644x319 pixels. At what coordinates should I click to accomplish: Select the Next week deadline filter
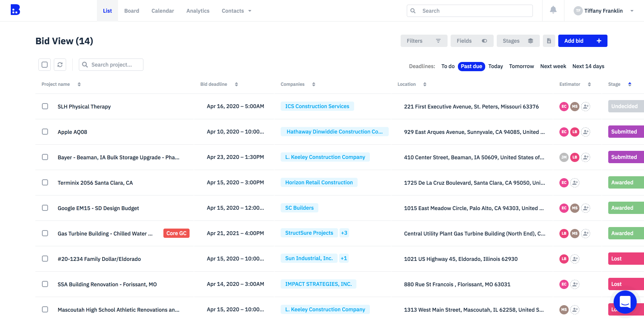(553, 66)
